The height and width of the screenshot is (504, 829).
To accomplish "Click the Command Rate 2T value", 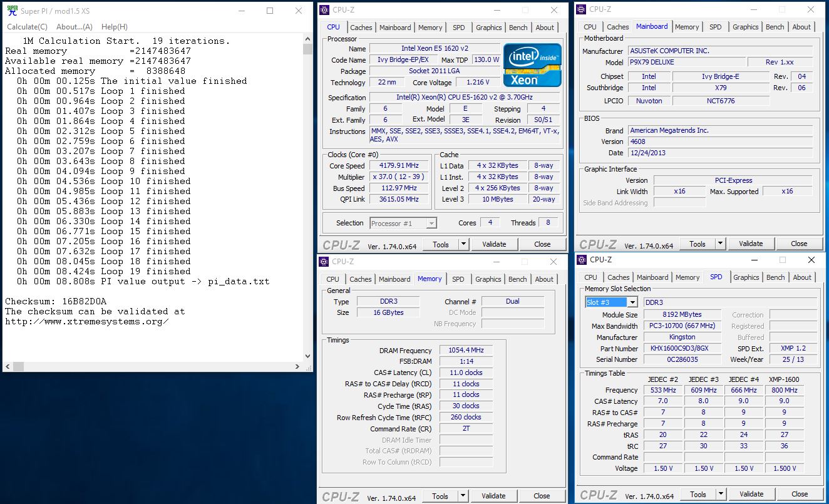I will click(466, 429).
